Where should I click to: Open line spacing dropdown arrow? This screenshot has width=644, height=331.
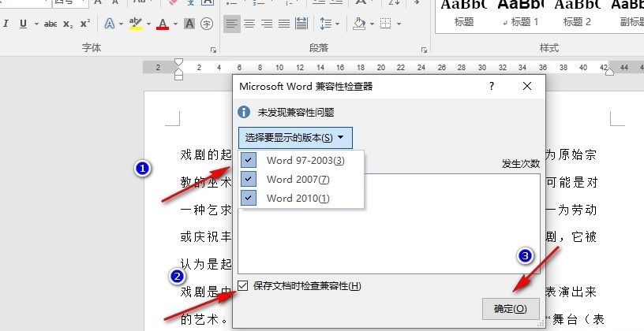coord(338,24)
